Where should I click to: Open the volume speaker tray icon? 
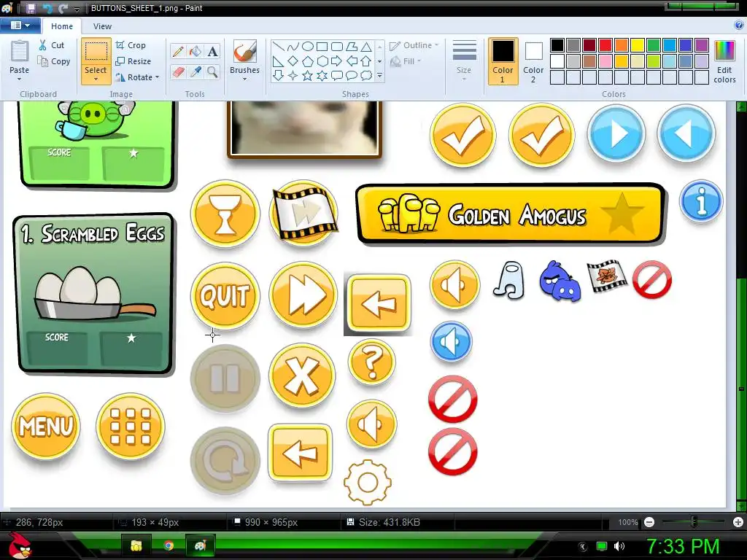pyautogui.click(x=619, y=546)
